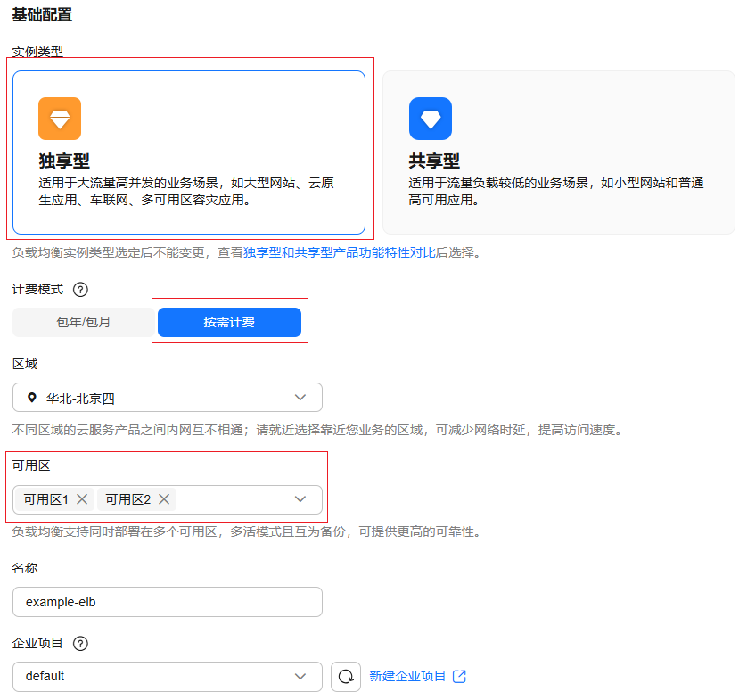Image resolution: width=747 pixels, height=700 pixels.
Task: Choose 包年/包月 billing mode
Action: click(x=84, y=322)
